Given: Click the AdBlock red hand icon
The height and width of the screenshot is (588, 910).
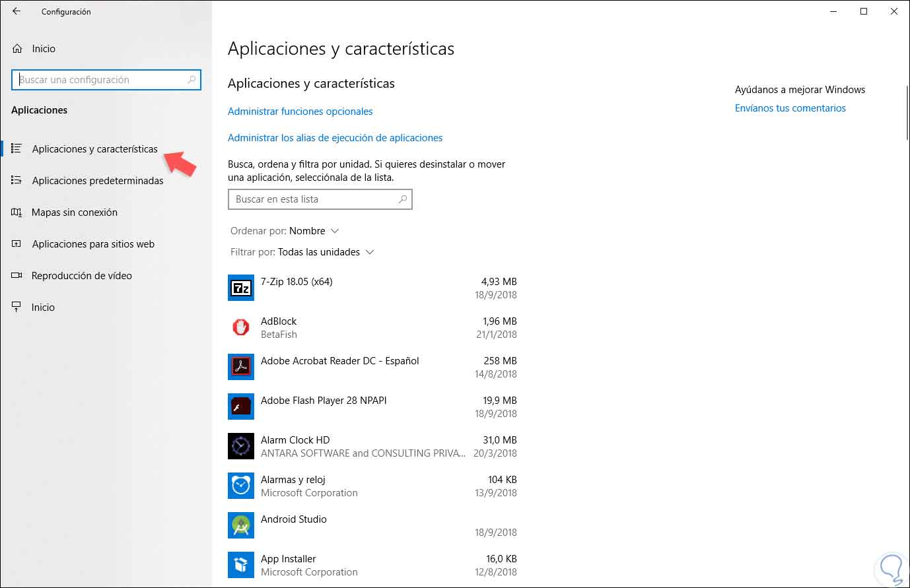Looking at the screenshot, I should click(x=241, y=327).
